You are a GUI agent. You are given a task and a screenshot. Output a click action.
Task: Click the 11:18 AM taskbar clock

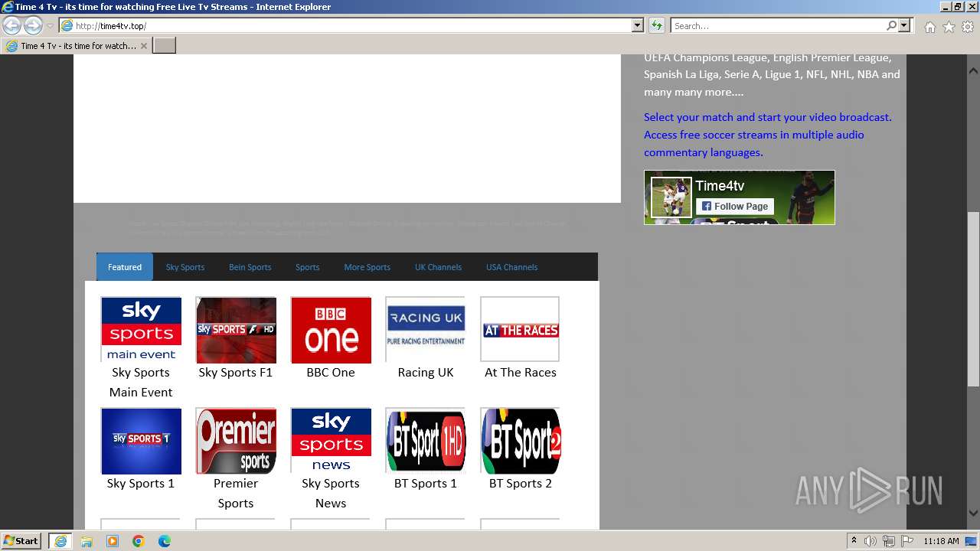(x=941, y=541)
